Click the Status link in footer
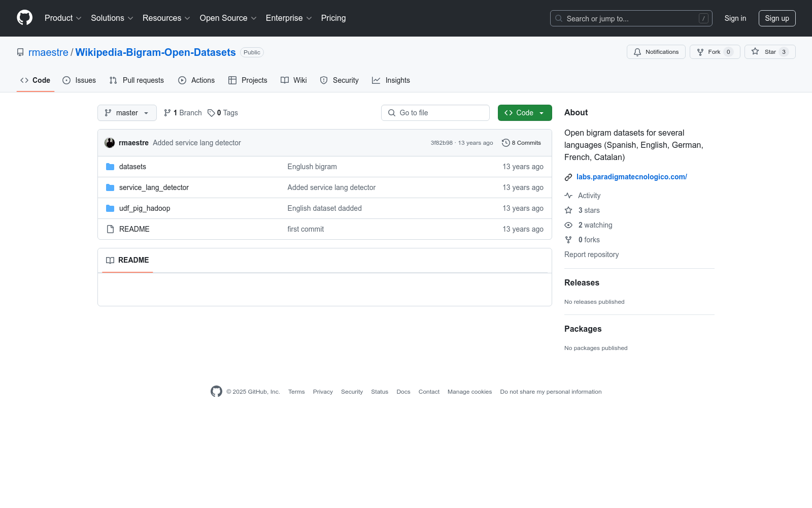The width and height of the screenshot is (812, 508). coord(380,392)
